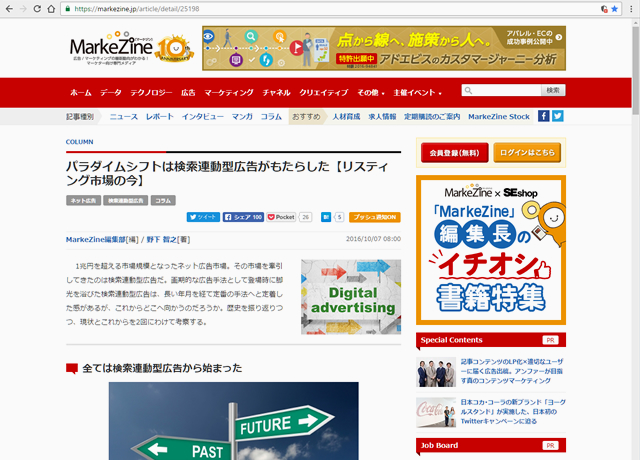
Task: Select the インタビュー article type tab
Action: click(202, 116)
